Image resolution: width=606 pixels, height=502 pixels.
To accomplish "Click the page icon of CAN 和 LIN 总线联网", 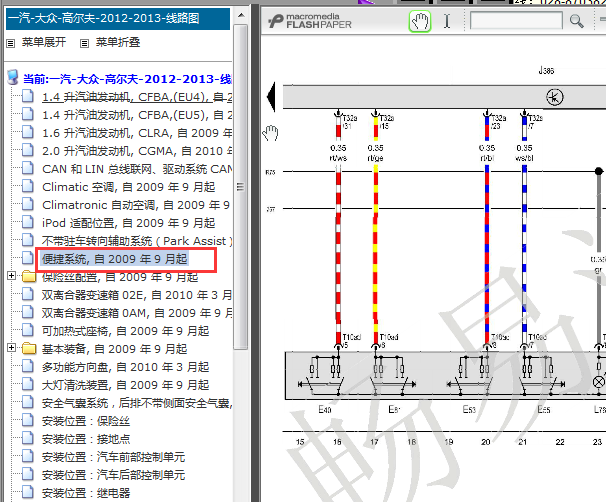I will coord(27,168).
